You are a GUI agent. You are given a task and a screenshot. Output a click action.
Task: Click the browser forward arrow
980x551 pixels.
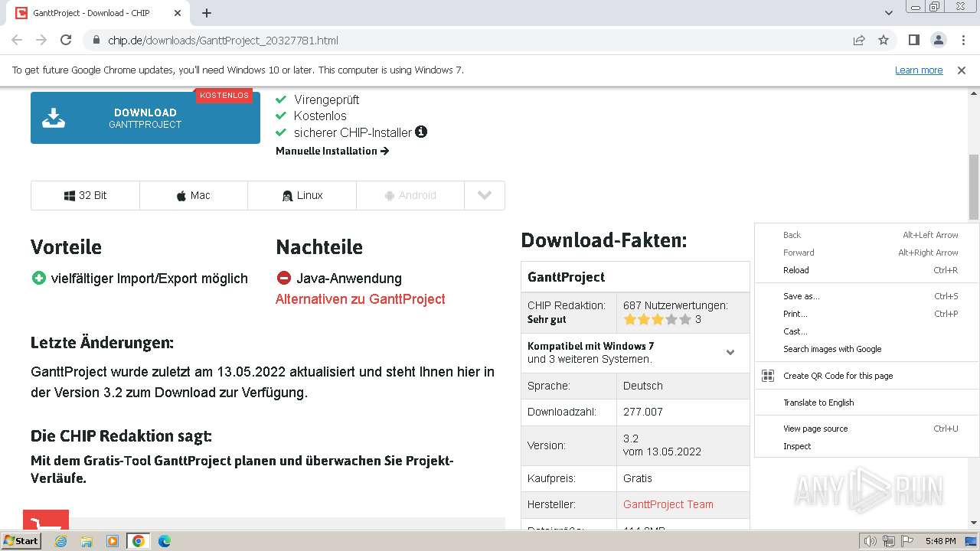(x=41, y=40)
